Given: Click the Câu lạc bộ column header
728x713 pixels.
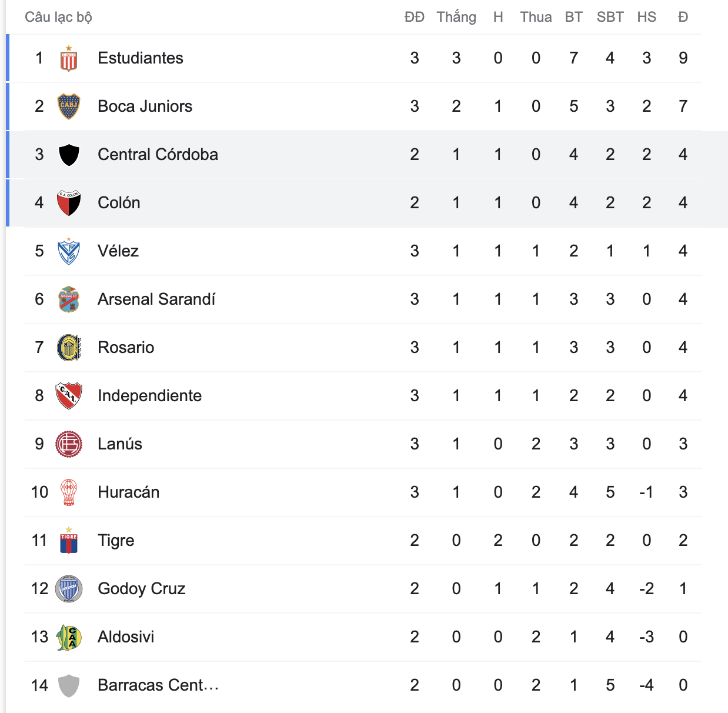Looking at the screenshot, I should (58, 17).
